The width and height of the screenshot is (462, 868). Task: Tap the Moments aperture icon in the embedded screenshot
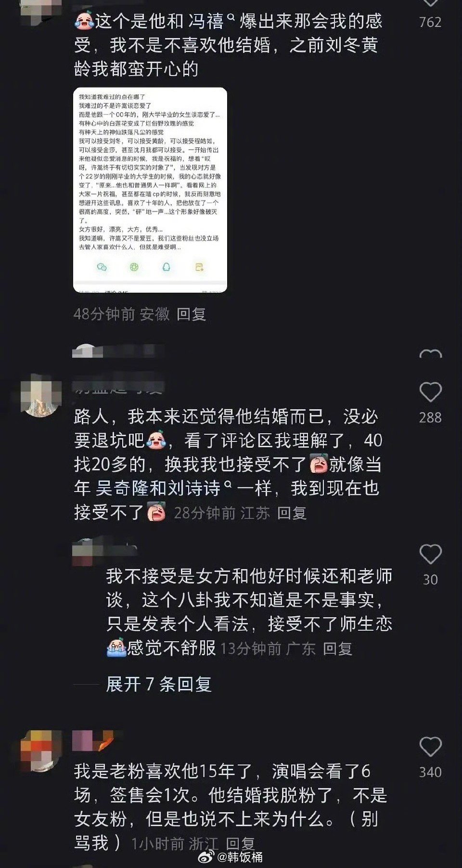pyautogui.click(x=134, y=267)
